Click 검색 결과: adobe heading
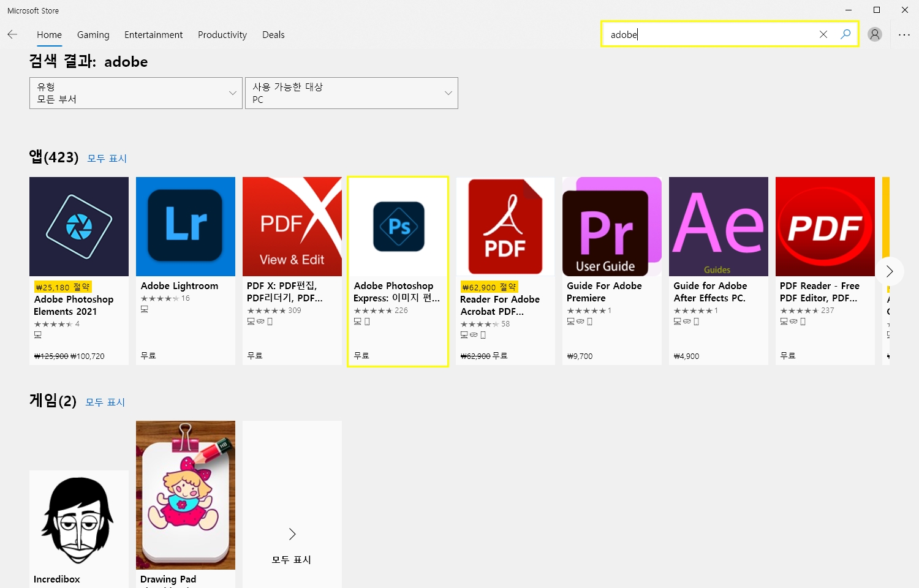Screen dimensions: 919x588 [88, 61]
